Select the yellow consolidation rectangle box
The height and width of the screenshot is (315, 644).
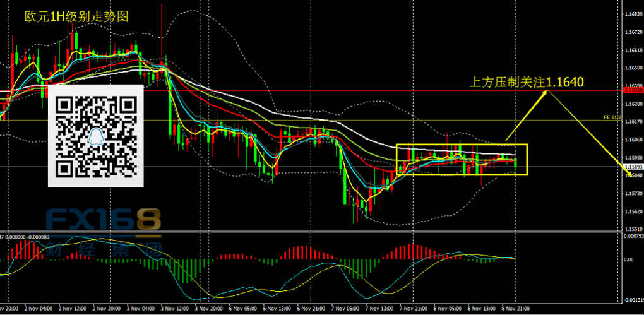pyautogui.click(x=461, y=146)
